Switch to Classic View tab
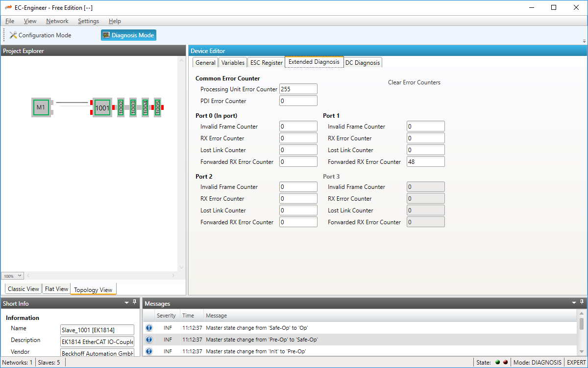This screenshot has width=588, height=368. [23, 289]
